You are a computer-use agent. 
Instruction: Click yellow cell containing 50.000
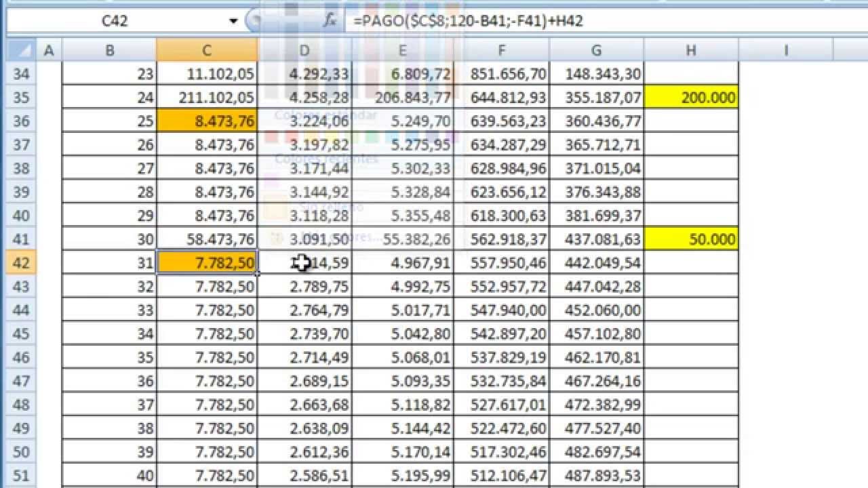[x=691, y=239]
